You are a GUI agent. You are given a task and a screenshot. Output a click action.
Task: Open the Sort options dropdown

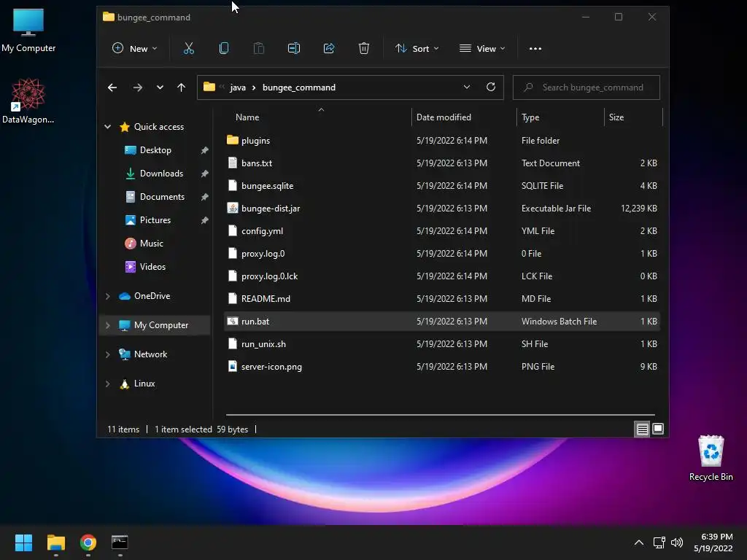(x=417, y=48)
